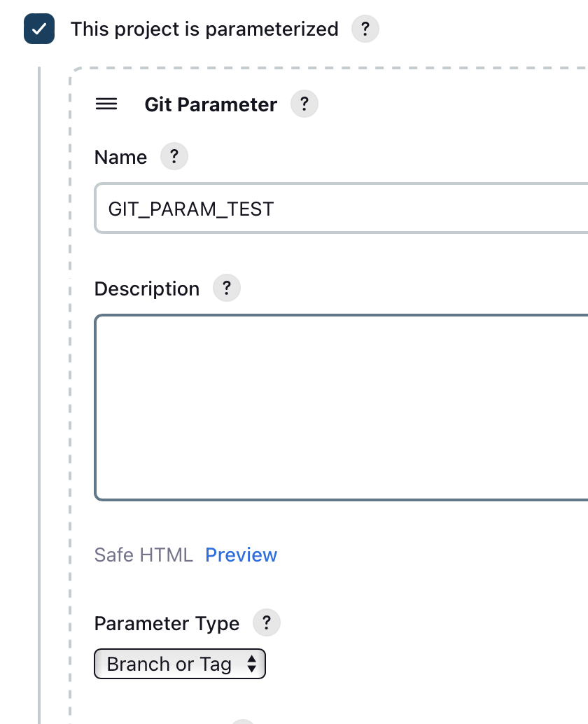The image size is (588, 724).
Task: Click the "Git Parameter" heading
Action: [x=209, y=104]
